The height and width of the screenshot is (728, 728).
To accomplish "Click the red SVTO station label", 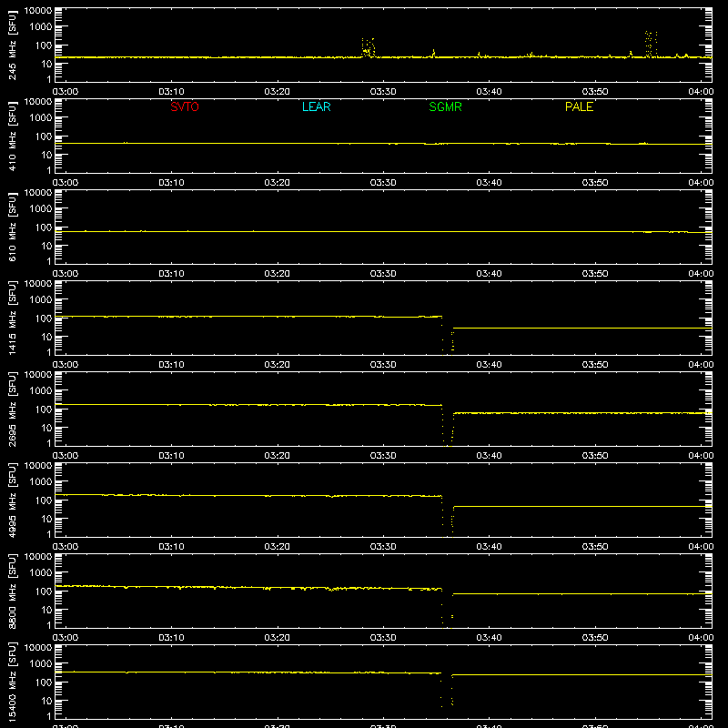I will 185,106.
